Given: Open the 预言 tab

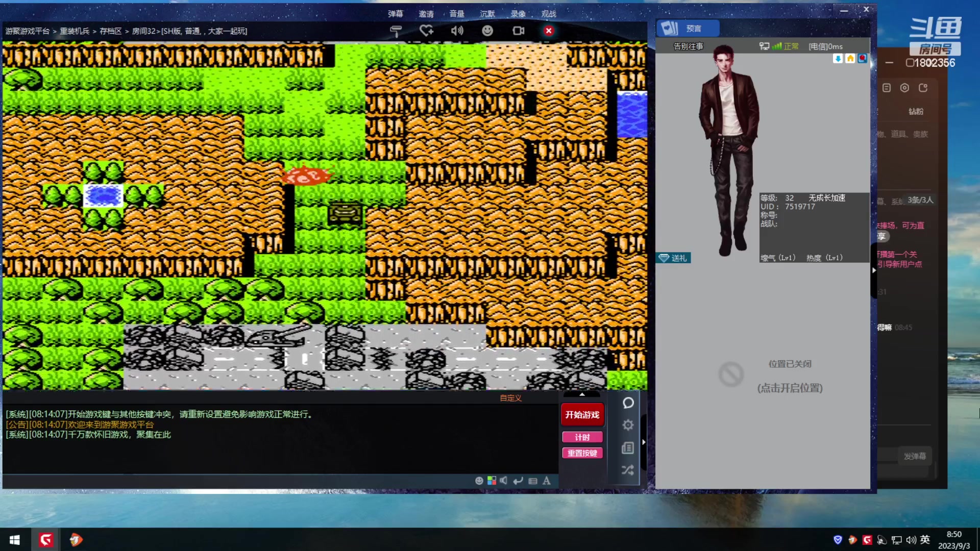Looking at the screenshot, I should pos(688,29).
